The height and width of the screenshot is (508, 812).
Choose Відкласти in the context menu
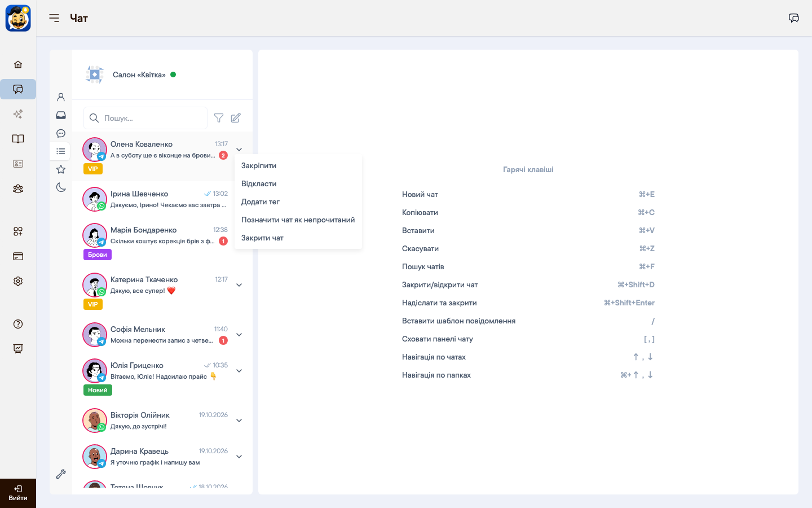298,183
